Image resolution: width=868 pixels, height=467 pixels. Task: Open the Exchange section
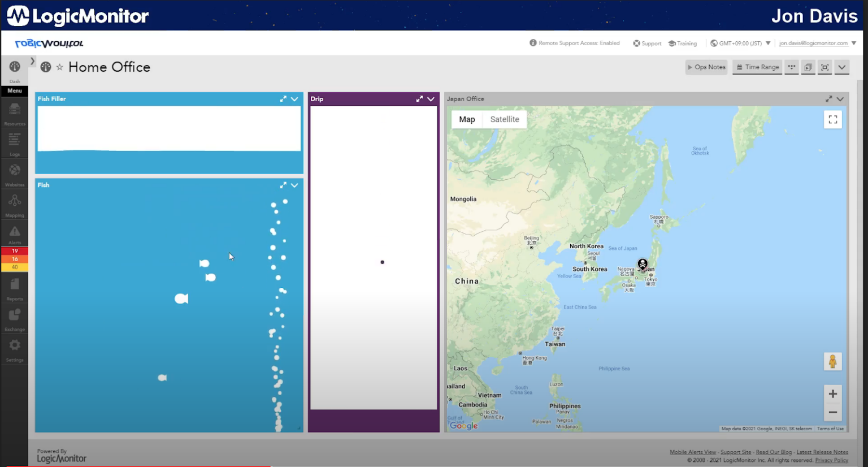pos(14,318)
